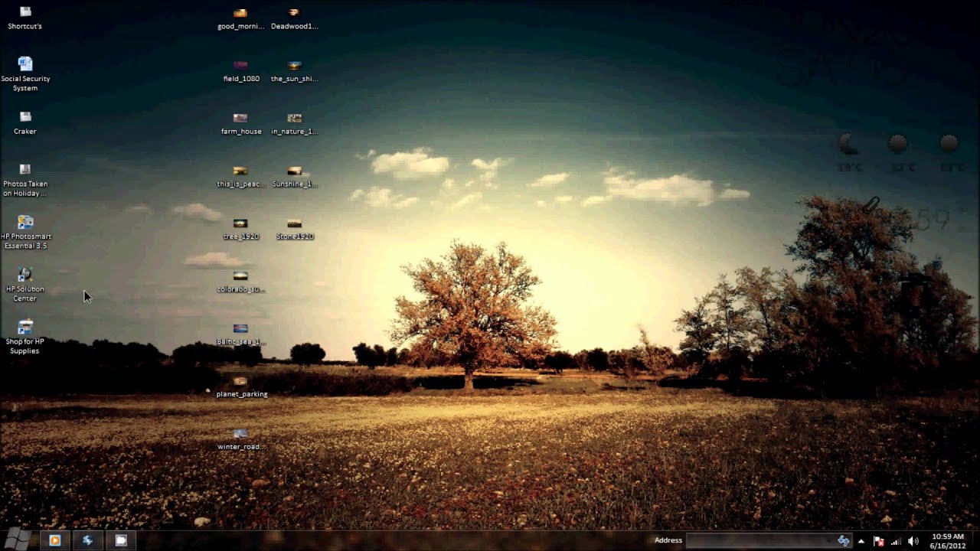Viewport: 980px width, 551px height.
Task: Click the blue app icon beside Media Player
Action: point(87,540)
